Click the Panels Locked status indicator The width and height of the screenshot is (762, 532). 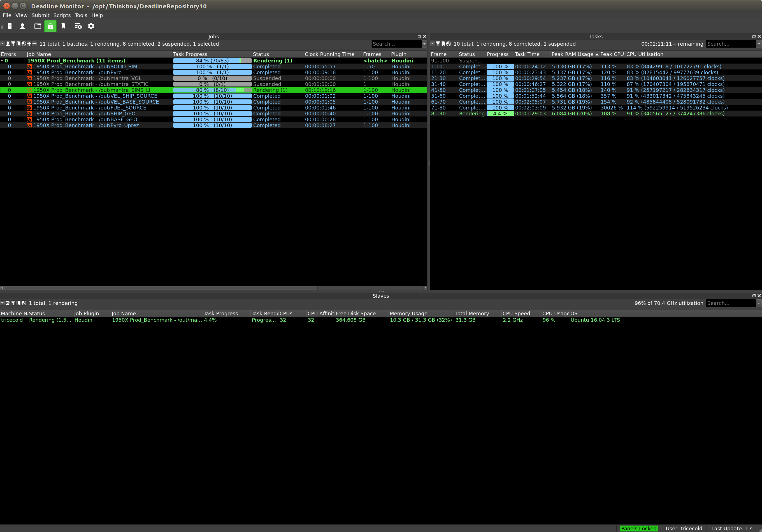(x=638, y=529)
